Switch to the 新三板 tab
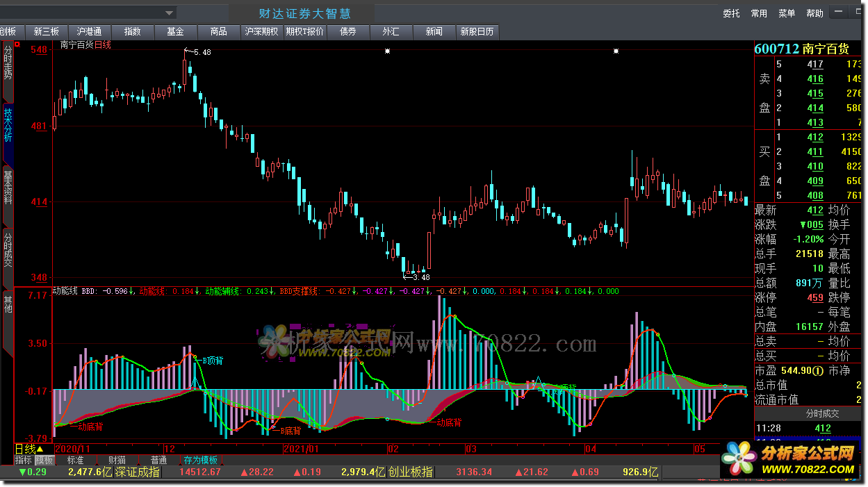Screen dimensions: 868x487 click(46, 32)
